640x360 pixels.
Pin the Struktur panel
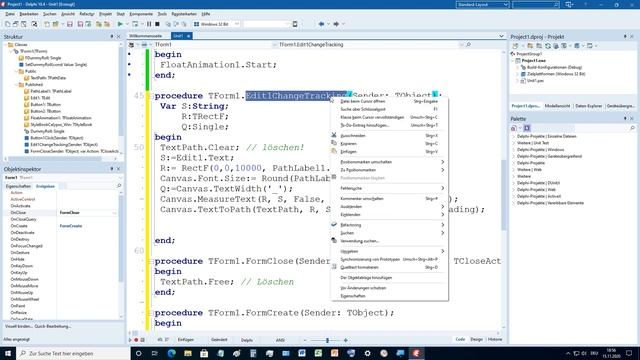[x=111, y=37]
